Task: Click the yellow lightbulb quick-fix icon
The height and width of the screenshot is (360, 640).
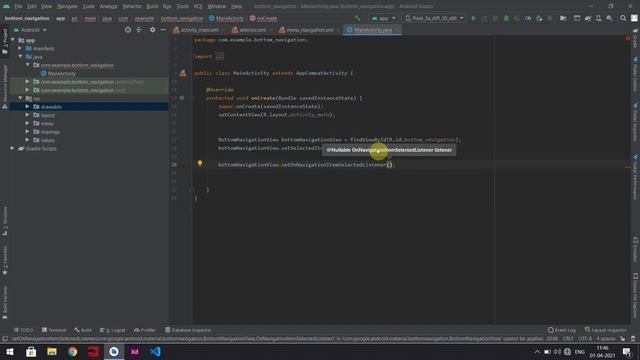Action: pos(200,163)
